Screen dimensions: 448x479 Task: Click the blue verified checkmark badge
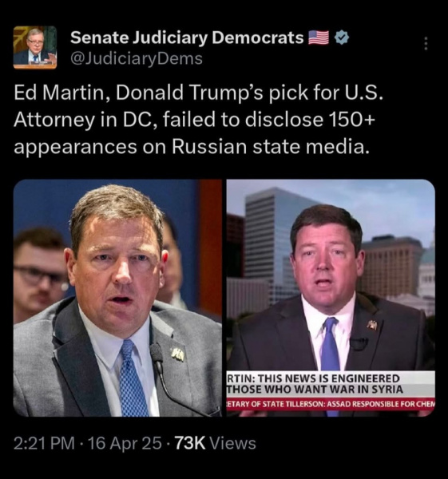(x=342, y=38)
